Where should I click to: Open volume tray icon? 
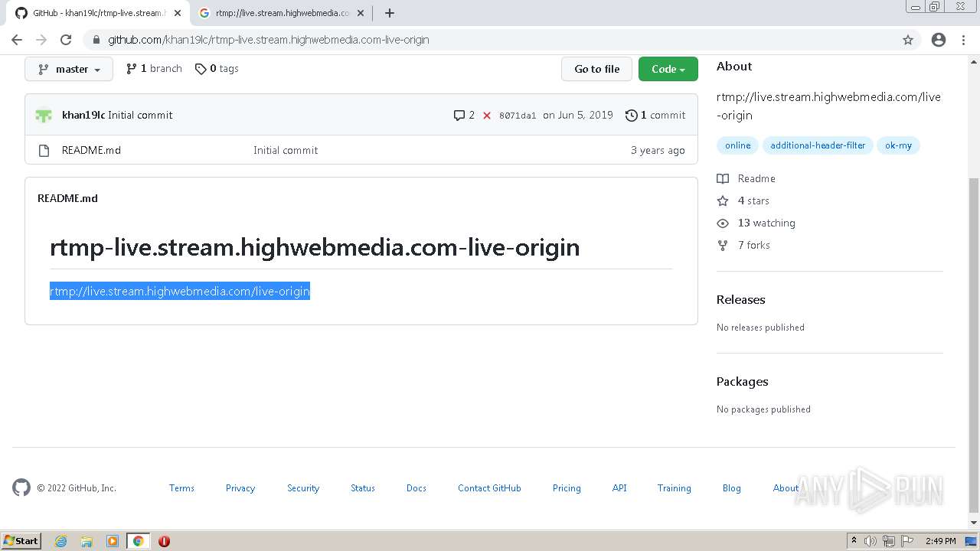[x=871, y=541]
